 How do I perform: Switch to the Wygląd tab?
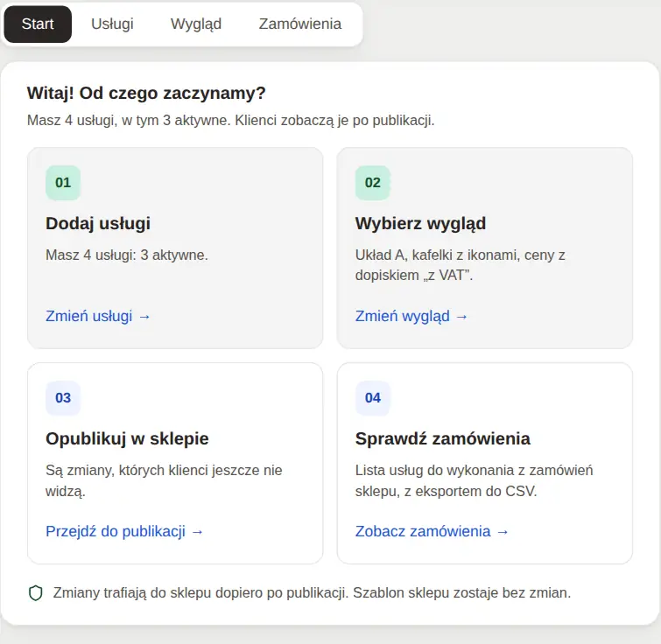point(196,24)
